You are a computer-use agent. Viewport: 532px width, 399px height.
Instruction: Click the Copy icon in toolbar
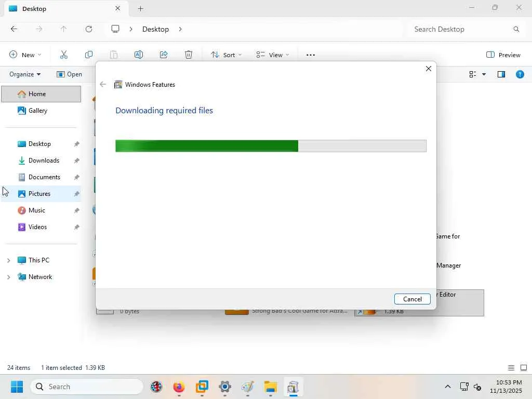click(x=88, y=55)
